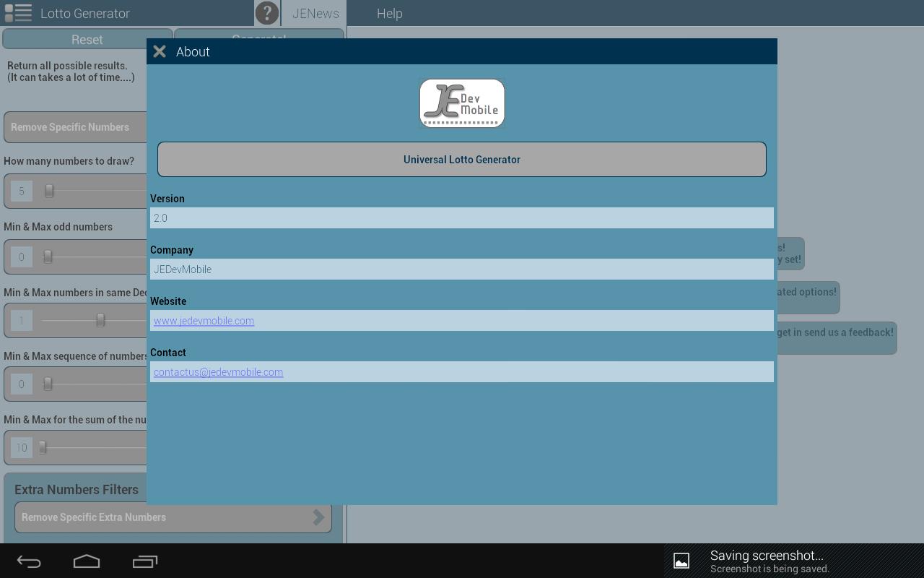Open the Help tab

[x=389, y=13]
